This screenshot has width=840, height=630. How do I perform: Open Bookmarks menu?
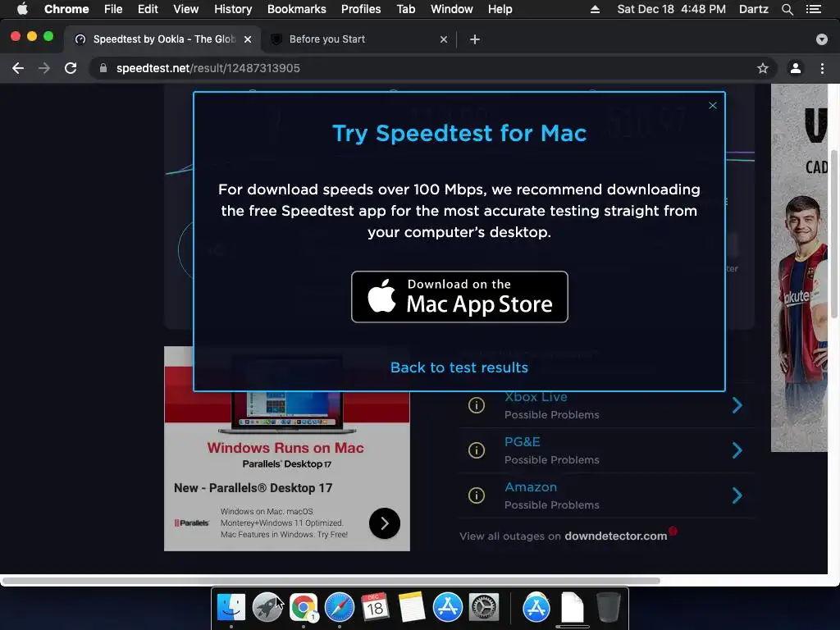297,9
